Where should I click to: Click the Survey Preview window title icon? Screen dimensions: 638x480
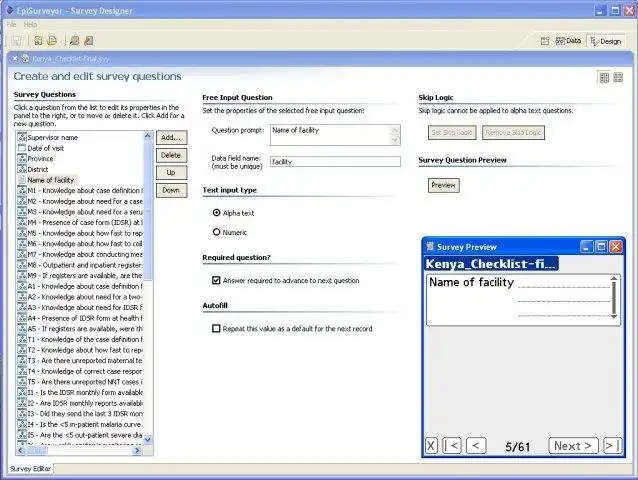coord(430,247)
